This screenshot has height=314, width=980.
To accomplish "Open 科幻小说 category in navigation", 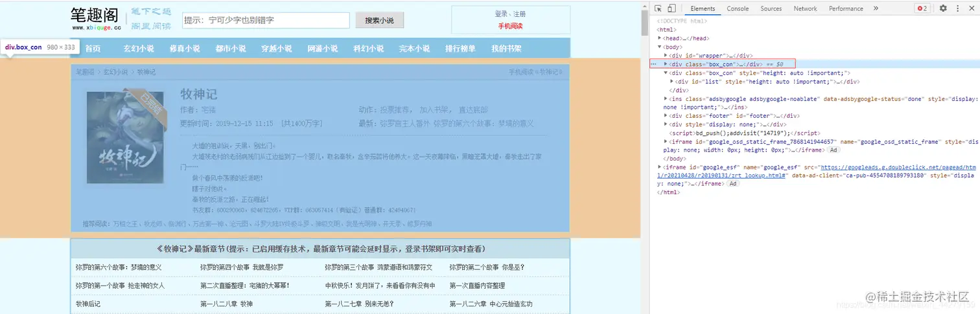I will (x=369, y=49).
